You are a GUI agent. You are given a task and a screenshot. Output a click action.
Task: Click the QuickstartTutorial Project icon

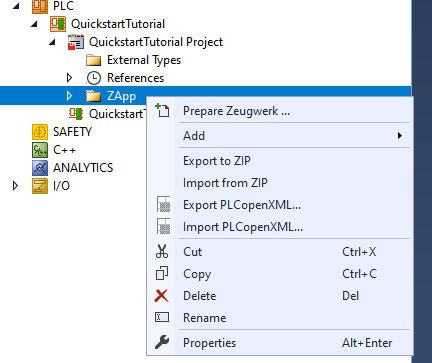(76, 42)
